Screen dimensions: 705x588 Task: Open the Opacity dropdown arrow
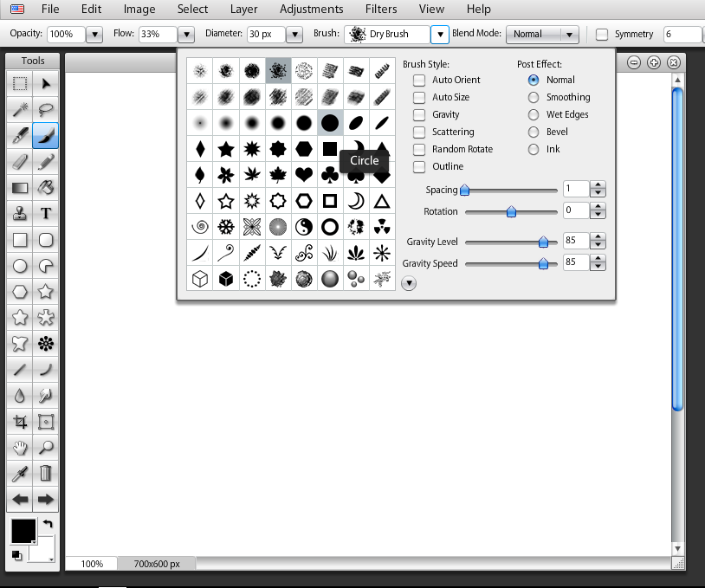[94, 34]
